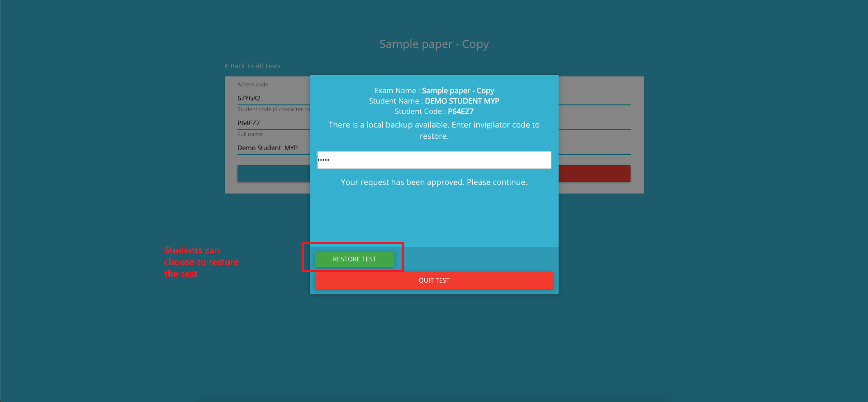Go back via Back To All Tests

(x=255, y=66)
